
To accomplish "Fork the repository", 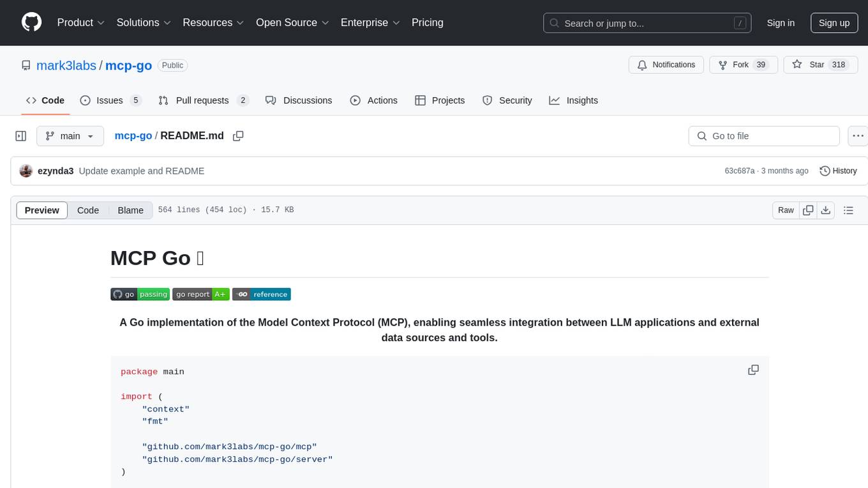I will click(x=744, y=65).
